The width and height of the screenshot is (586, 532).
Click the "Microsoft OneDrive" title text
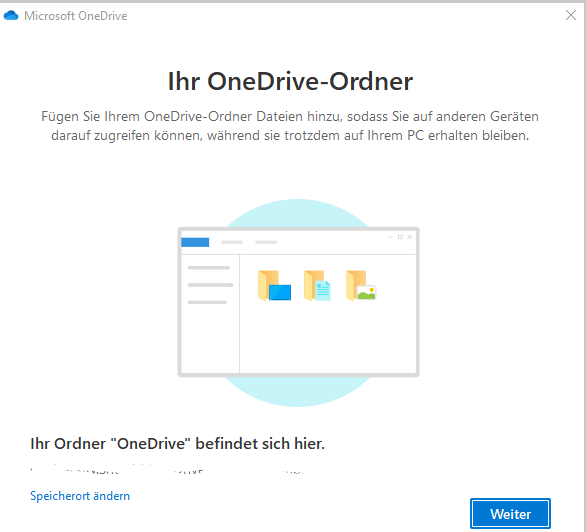tap(75, 16)
